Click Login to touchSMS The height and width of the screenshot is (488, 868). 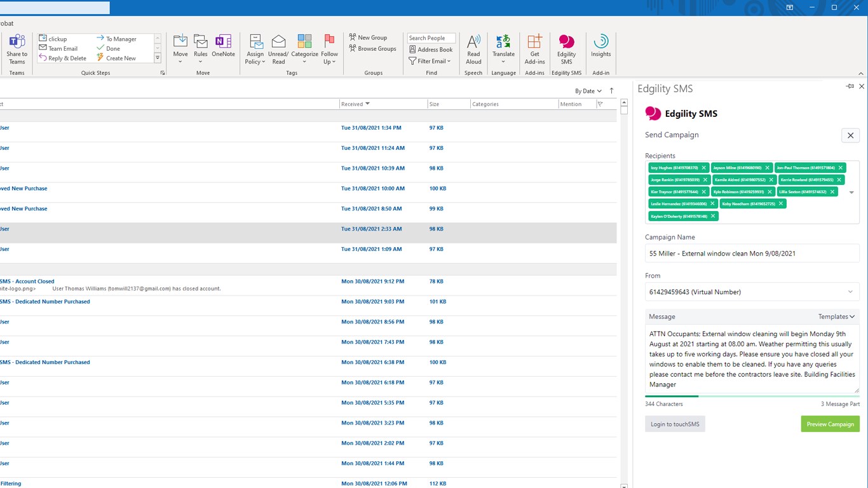[675, 424]
